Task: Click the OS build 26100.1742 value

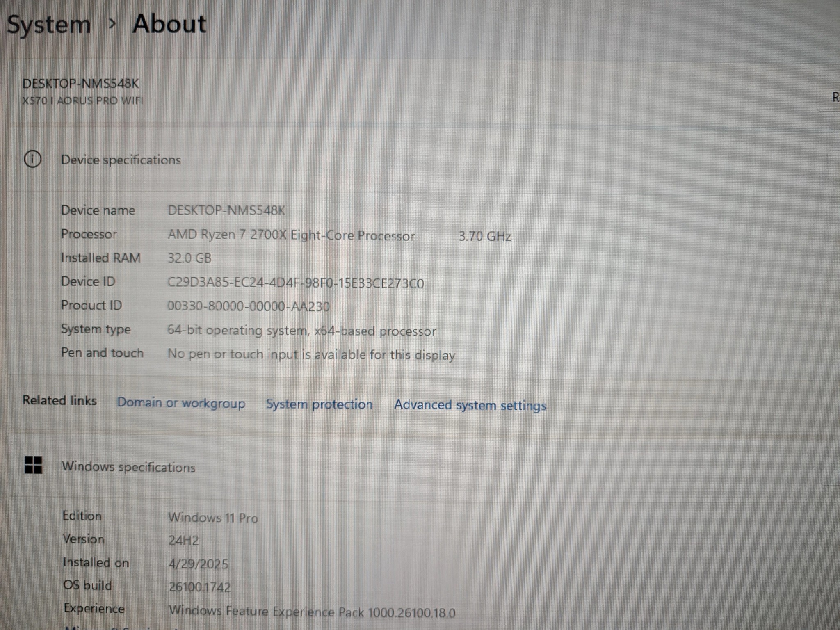Action: click(x=199, y=587)
